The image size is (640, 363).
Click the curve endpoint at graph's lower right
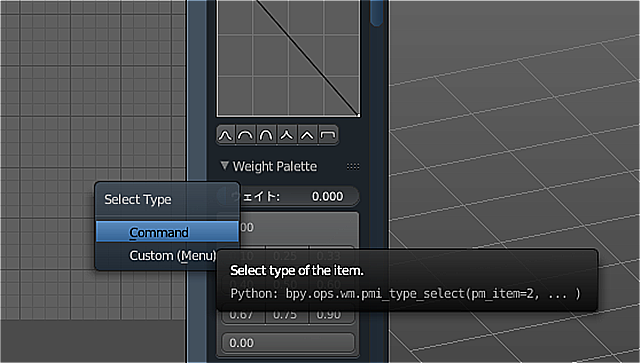pyautogui.click(x=358, y=115)
